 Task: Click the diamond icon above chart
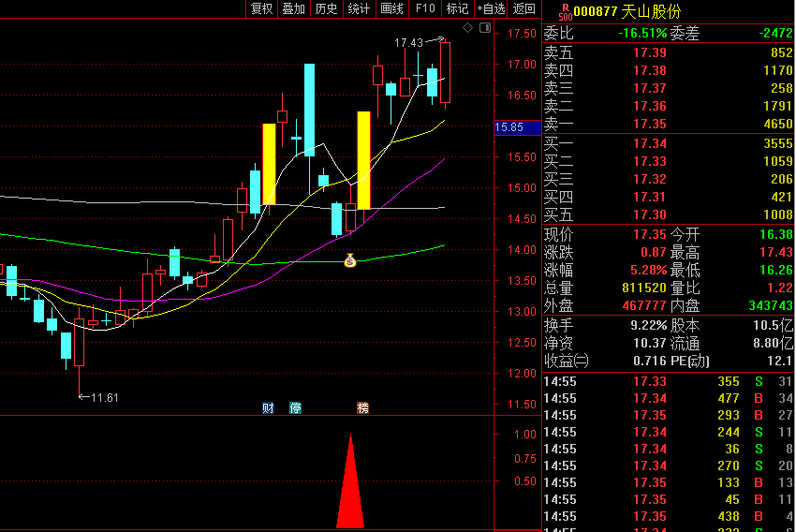pyautogui.click(x=468, y=28)
